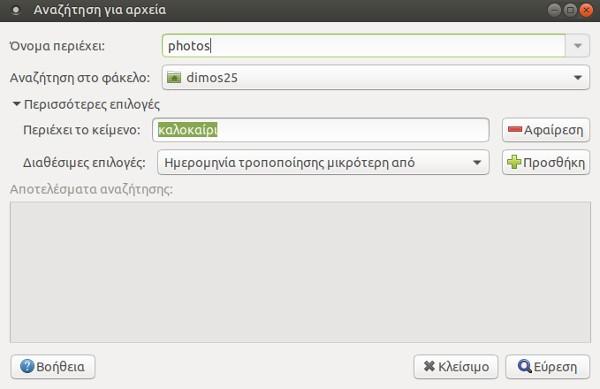Click the Εύρεση button
The image size is (600, 389).
(x=548, y=367)
